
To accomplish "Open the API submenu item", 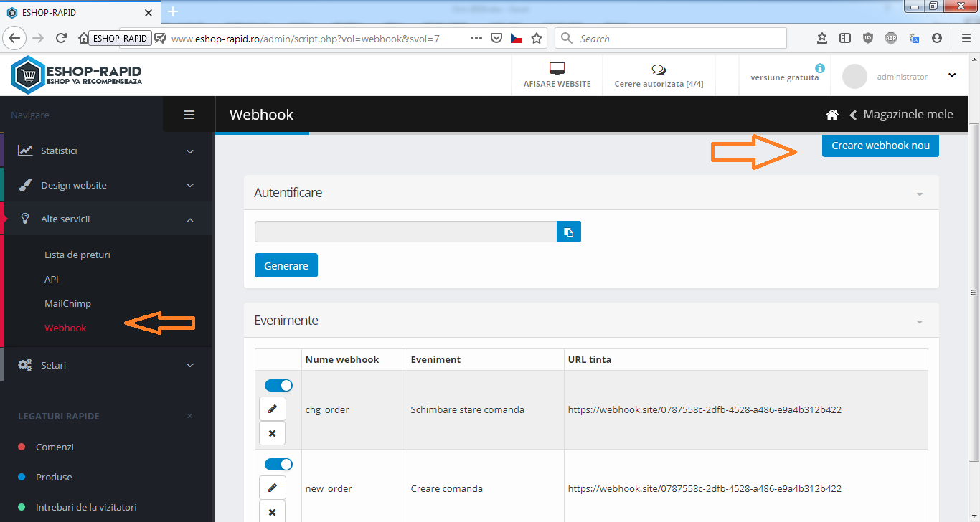I will [x=52, y=279].
